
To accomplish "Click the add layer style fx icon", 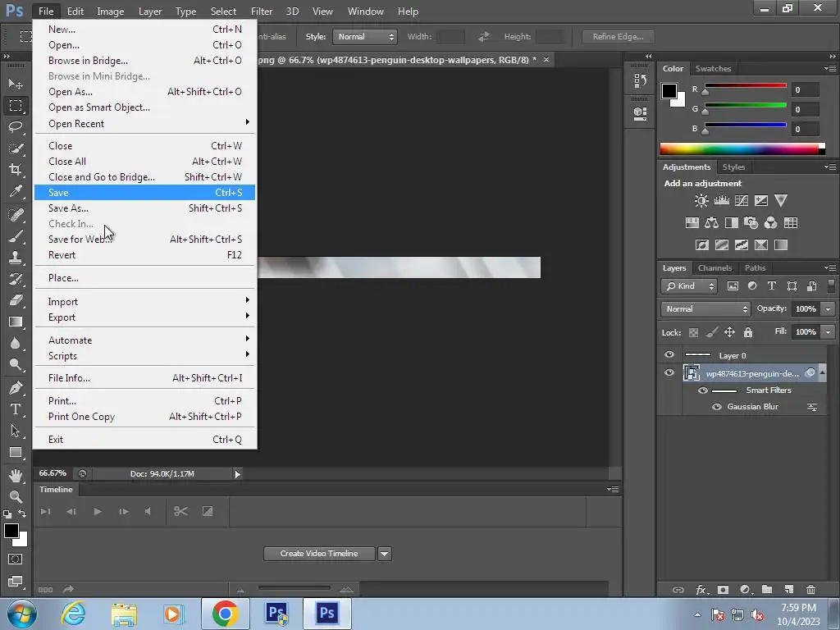I will [x=701, y=589].
